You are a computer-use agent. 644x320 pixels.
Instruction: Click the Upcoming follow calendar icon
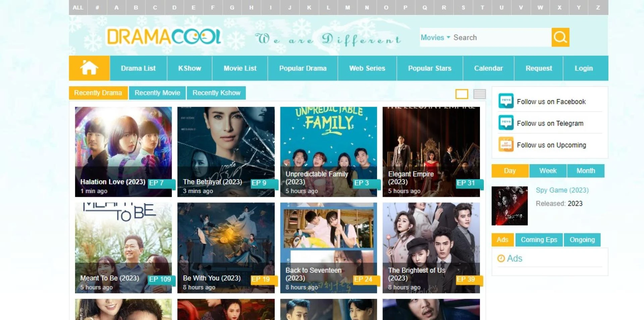(x=506, y=144)
